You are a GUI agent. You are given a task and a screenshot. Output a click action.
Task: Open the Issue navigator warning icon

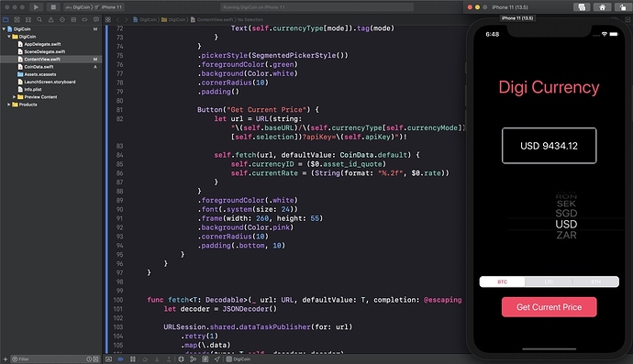[x=50, y=19]
